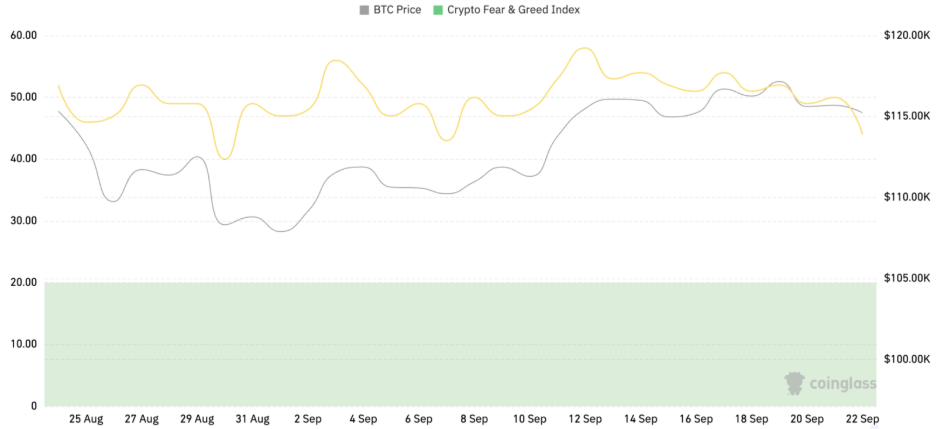This screenshot has height=429, width=936.
Task: Select the 2 Sep date label
Action: click(308, 419)
